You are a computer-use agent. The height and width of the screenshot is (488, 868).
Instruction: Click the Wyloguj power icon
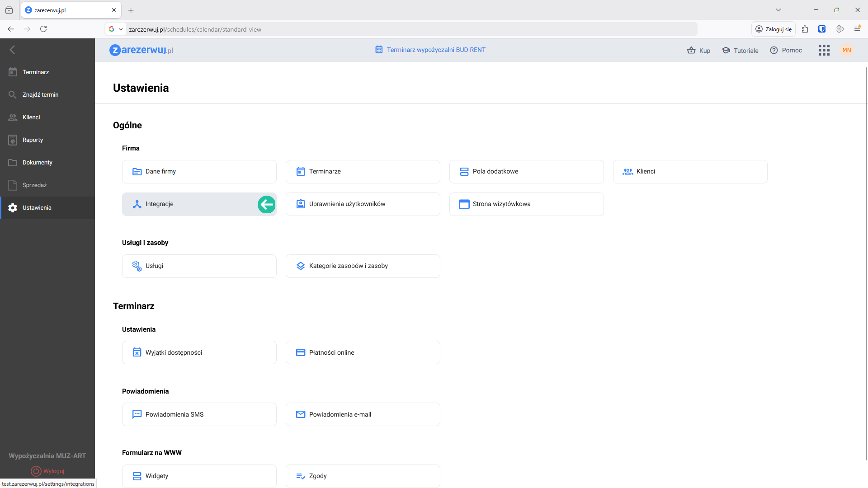tap(36, 471)
